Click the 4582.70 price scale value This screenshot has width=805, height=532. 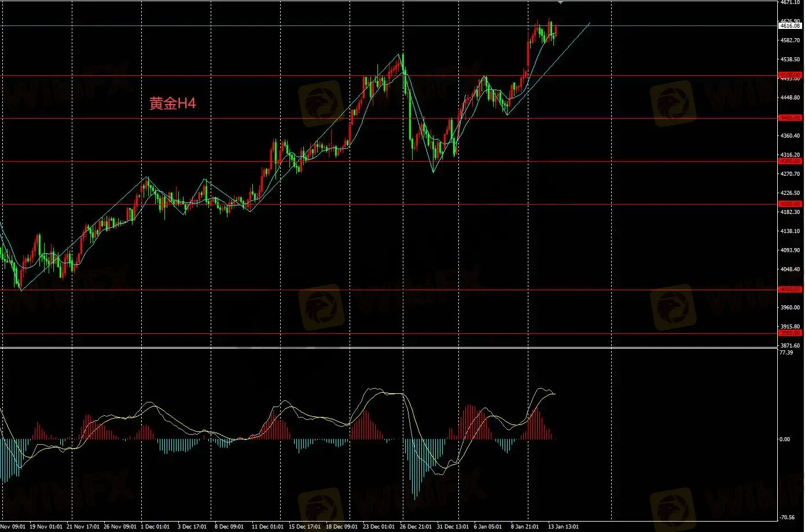789,40
